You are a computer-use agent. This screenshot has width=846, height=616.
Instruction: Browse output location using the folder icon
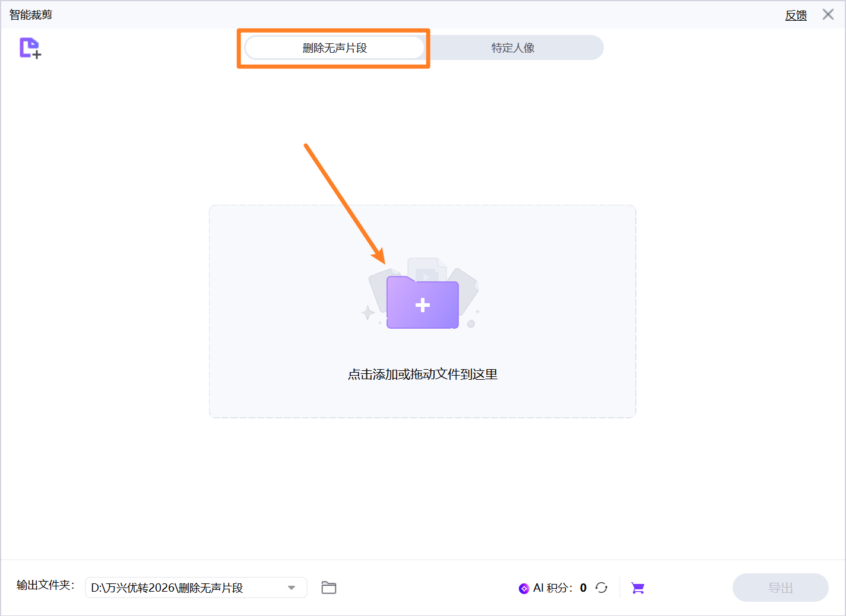(329, 588)
